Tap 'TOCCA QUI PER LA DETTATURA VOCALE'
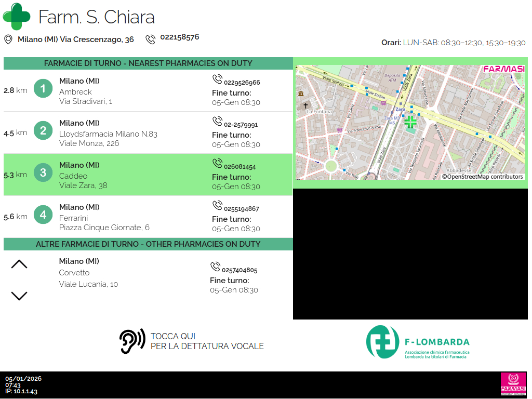Viewport: 532px width, 399px height. tap(207, 341)
